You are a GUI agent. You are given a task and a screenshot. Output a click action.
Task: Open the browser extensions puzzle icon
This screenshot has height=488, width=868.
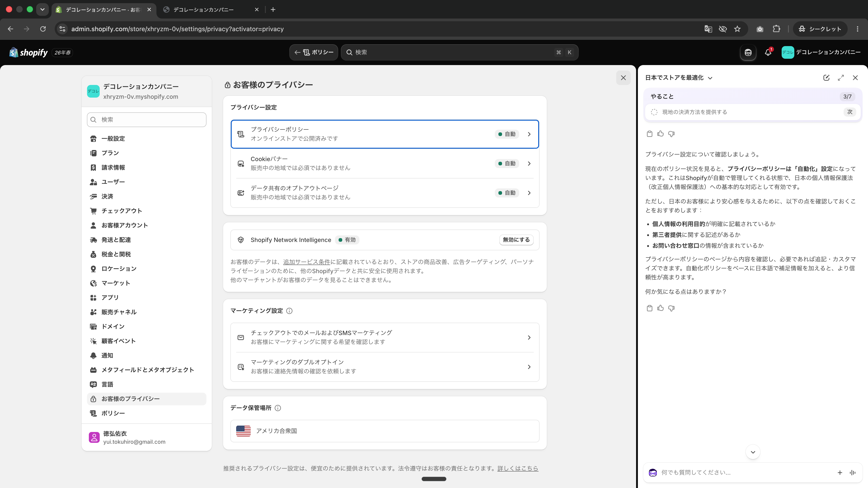pos(776,29)
